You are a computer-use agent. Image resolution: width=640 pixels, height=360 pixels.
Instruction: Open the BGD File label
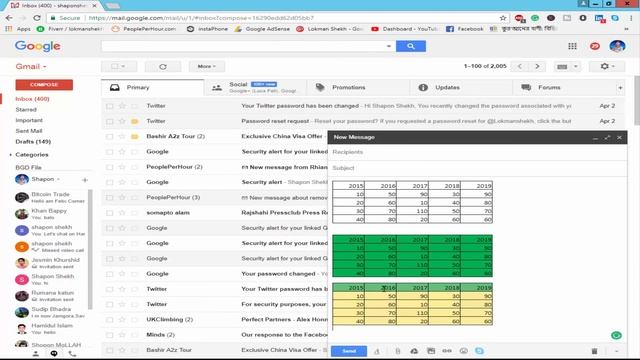pyautogui.click(x=28, y=167)
